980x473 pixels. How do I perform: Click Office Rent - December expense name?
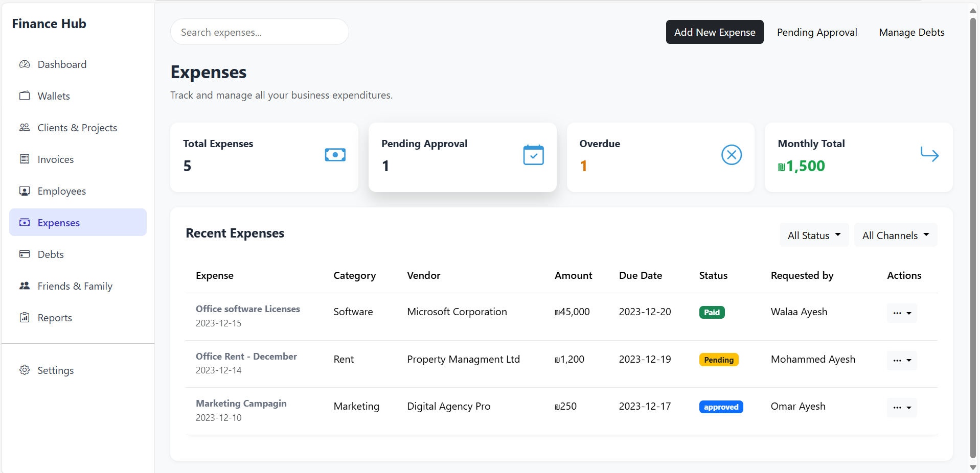[x=246, y=357]
